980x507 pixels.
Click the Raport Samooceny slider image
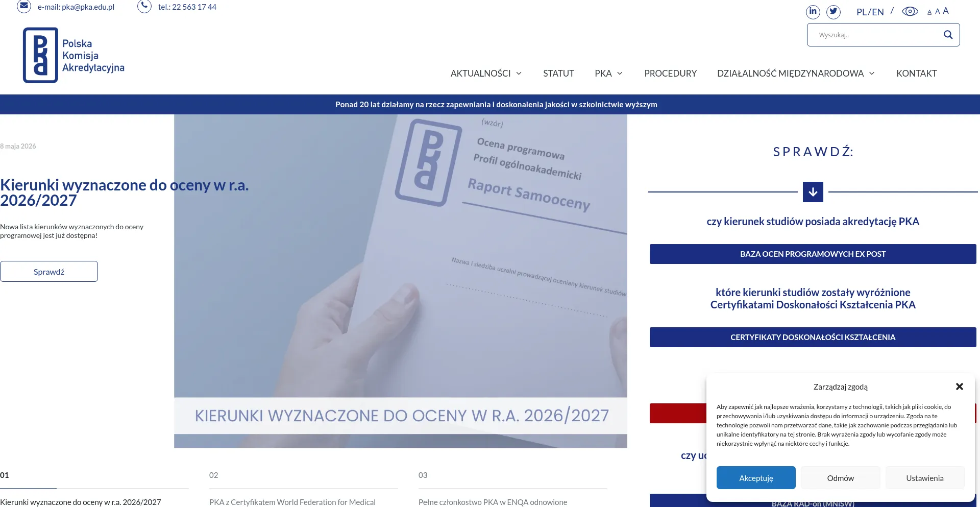401,281
